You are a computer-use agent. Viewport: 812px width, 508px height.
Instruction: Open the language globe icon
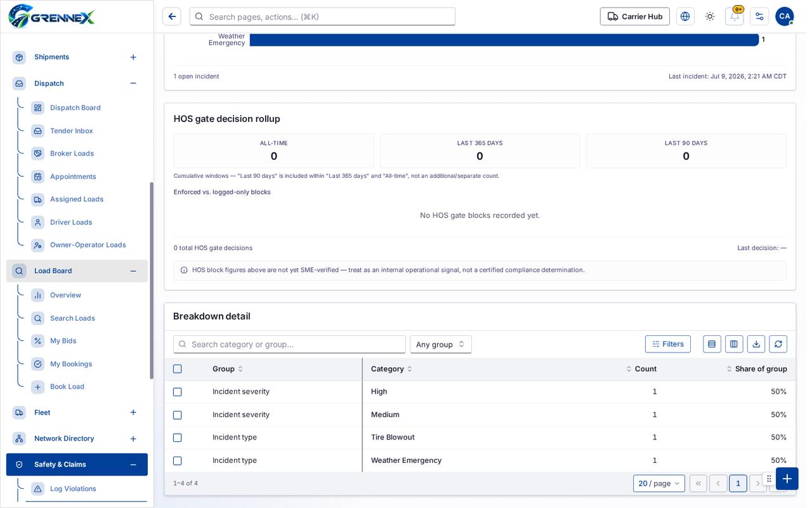pyautogui.click(x=685, y=17)
